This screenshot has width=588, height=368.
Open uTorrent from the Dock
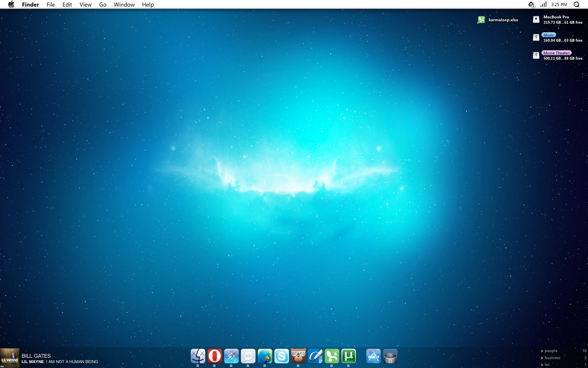[x=348, y=356]
